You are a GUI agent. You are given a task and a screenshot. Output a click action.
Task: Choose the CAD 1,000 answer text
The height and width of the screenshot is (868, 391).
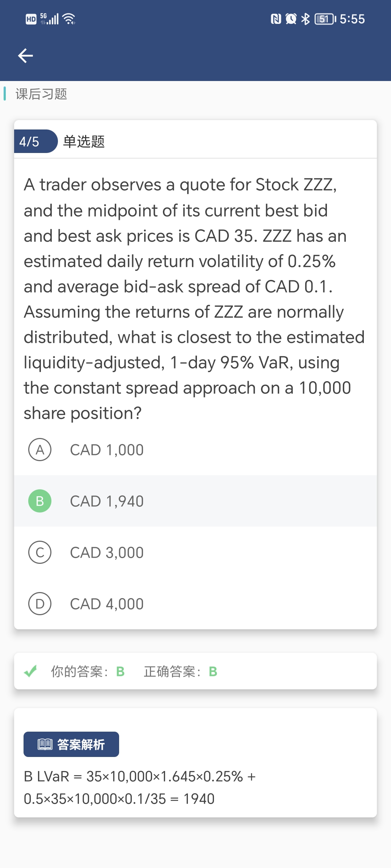coord(107,450)
